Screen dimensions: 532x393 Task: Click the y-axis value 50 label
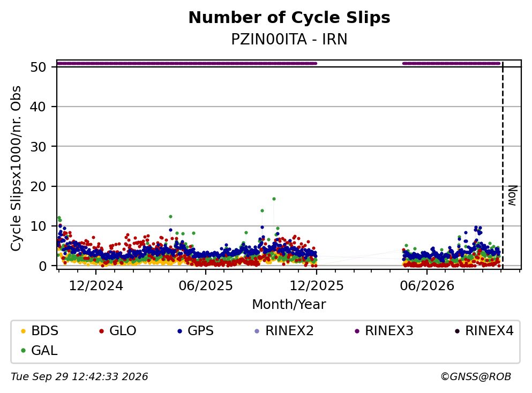click(x=39, y=67)
